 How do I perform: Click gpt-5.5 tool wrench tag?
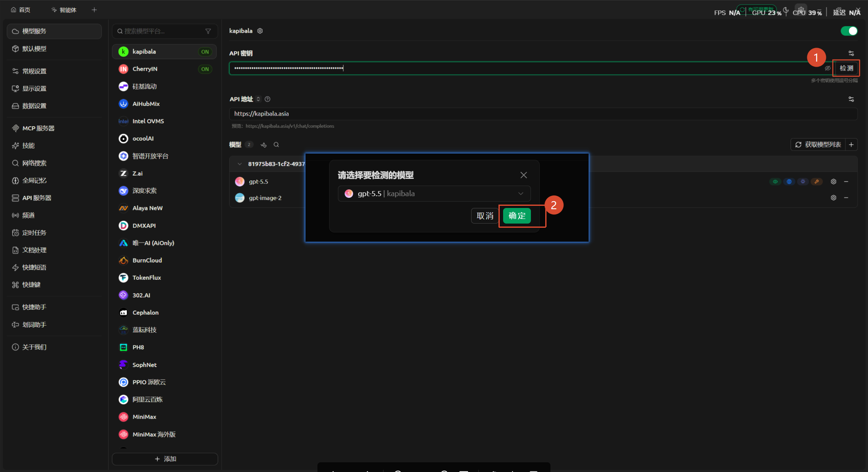coord(817,181)
